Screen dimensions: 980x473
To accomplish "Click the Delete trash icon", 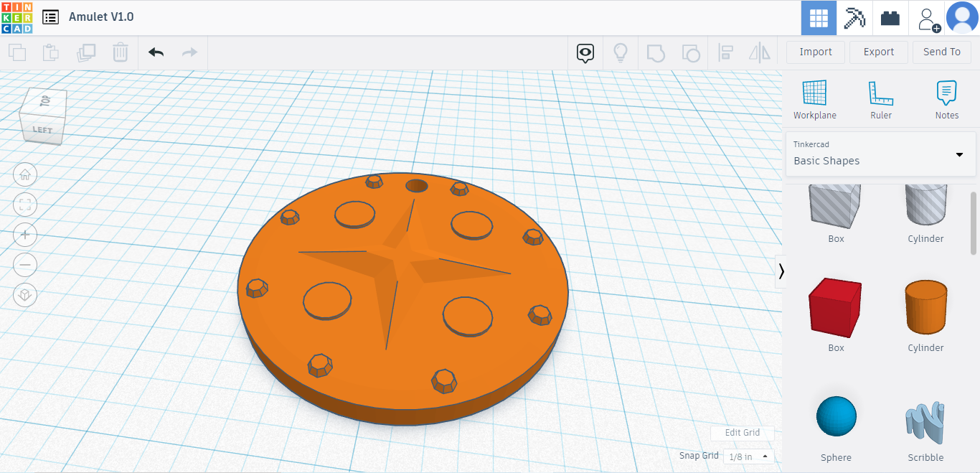I will [121, 52].
